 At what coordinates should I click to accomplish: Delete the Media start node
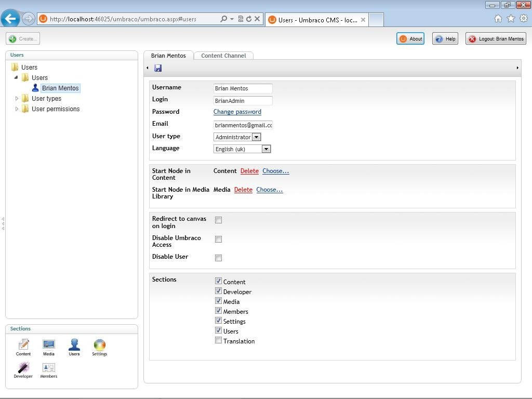pos(243,190)
